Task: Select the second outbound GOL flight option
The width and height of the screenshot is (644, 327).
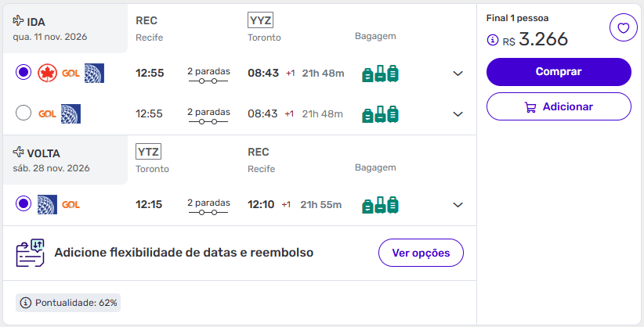Action: [24, 114]
